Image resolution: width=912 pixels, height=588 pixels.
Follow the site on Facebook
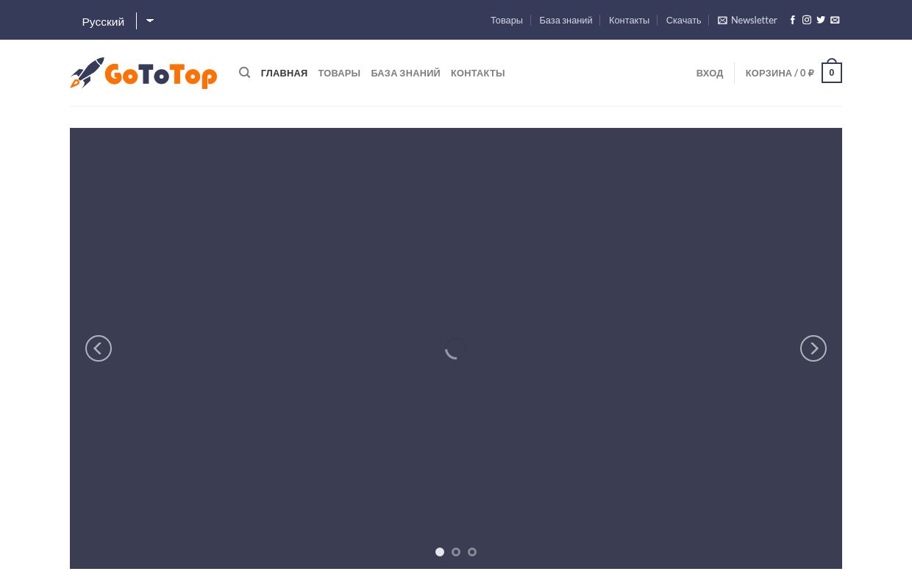(x=793, y=20)
